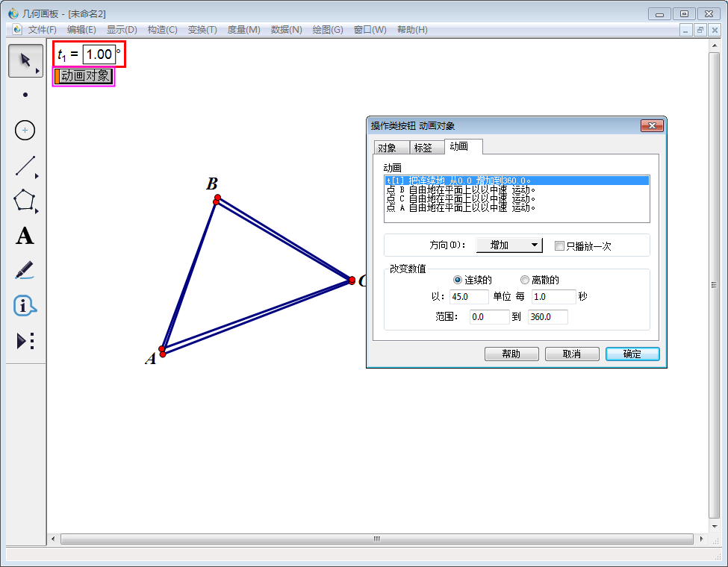728x567 pixels.
Task: Select the 离散的 radio button
Action: [525, 280]
